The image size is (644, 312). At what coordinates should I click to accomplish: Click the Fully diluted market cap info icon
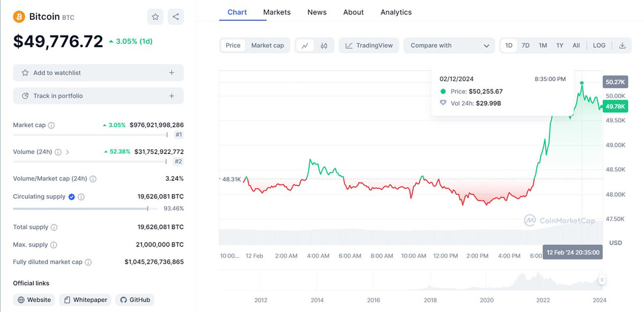tap(89, 262)
